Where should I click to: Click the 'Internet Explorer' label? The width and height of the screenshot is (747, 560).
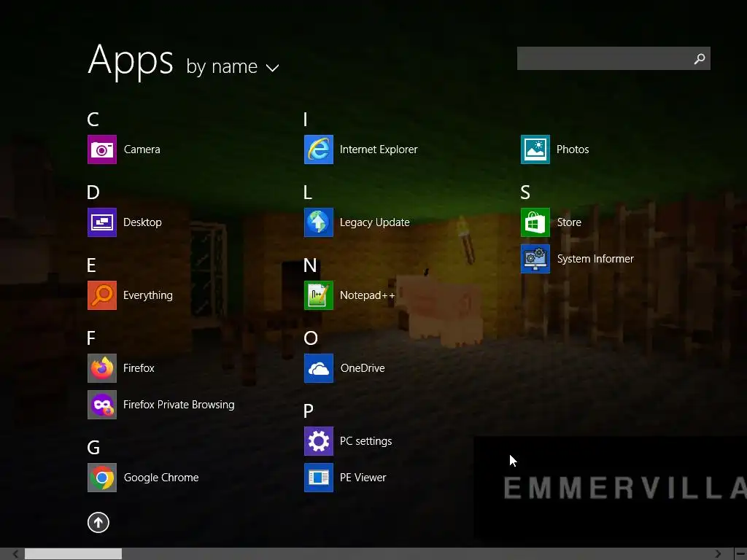379,149
